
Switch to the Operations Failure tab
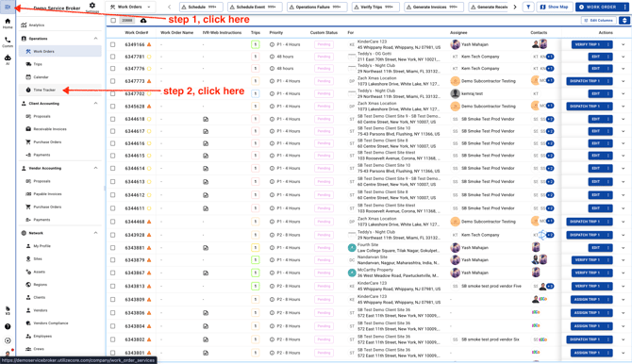click(x=317, y=7)
